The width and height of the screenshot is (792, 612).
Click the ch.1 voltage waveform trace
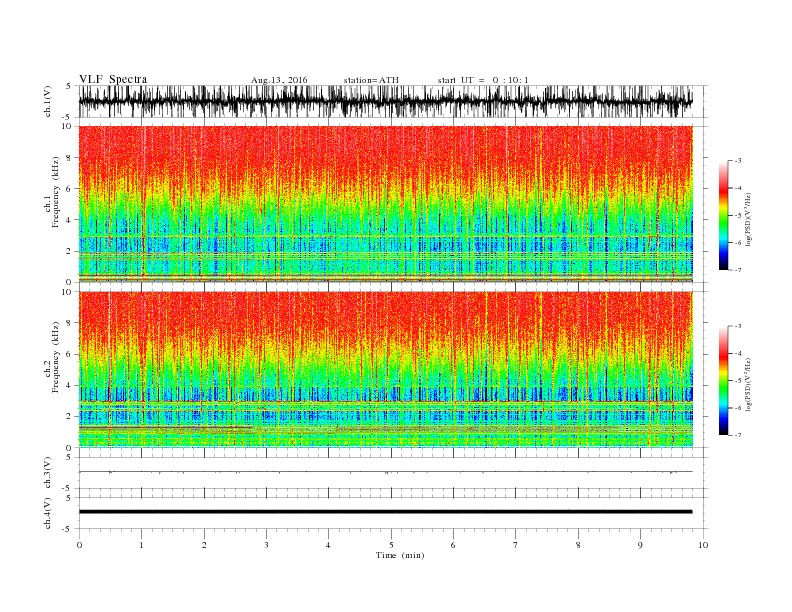pyautogui.click(x=385, y=101)
